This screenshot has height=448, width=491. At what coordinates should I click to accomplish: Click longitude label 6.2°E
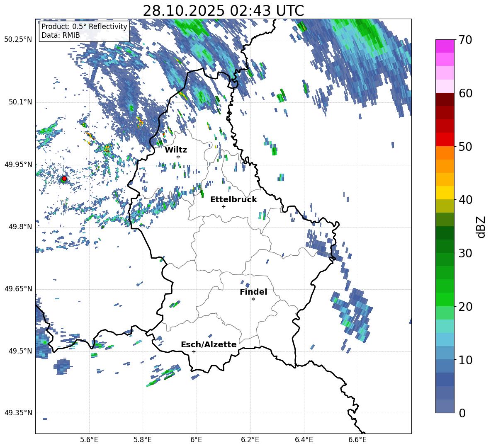pyautogui.click(x=250, y=440)
